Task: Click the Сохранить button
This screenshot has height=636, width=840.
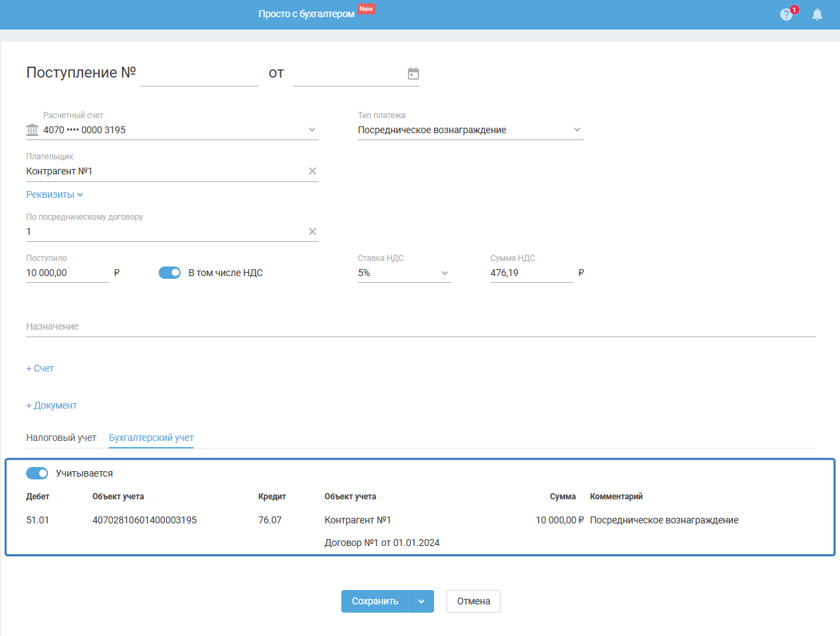Action: [x=375, y=601]
